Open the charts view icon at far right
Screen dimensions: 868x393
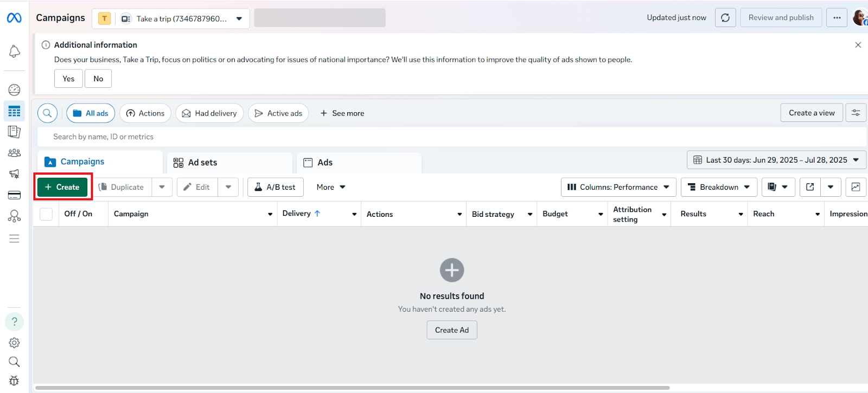pos(856,187)
